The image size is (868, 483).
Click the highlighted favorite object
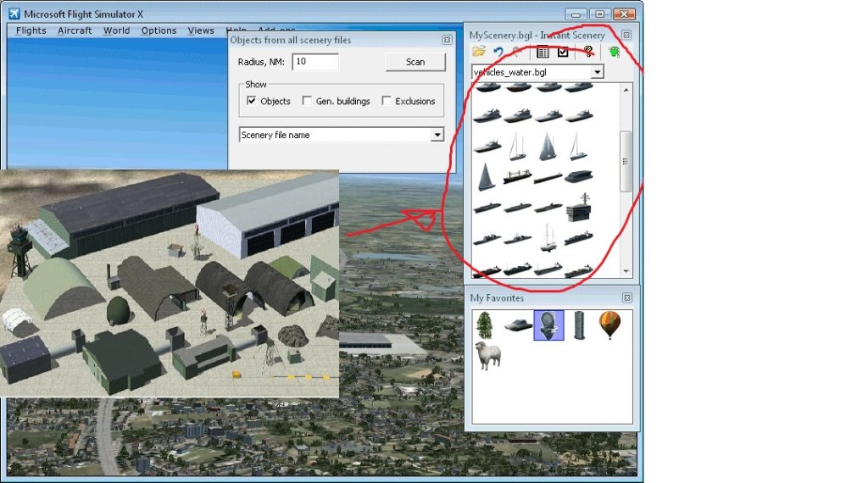pos(548,325)
